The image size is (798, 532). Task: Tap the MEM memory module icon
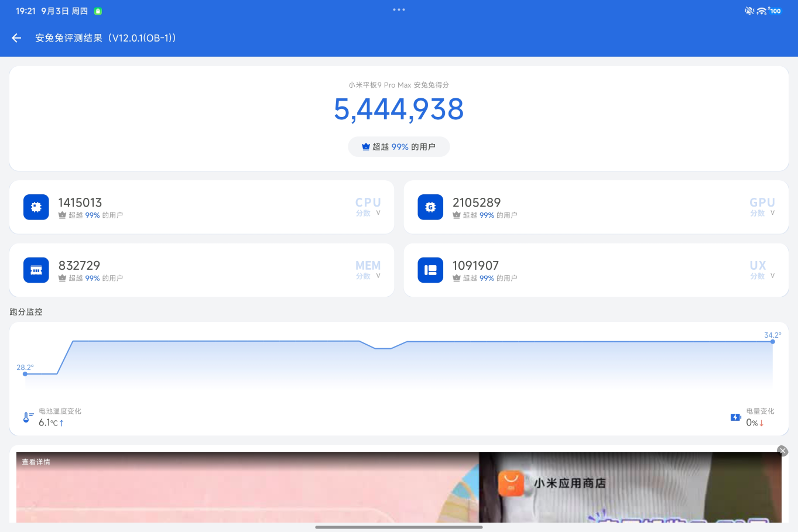pos(36,270)
